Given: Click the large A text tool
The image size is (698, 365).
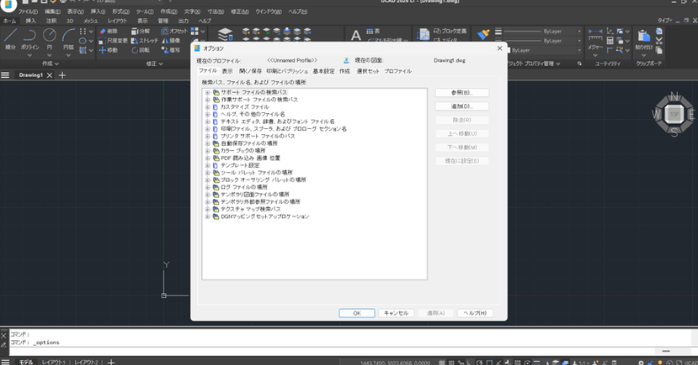Looking at the screenshot, I should 356,35.
